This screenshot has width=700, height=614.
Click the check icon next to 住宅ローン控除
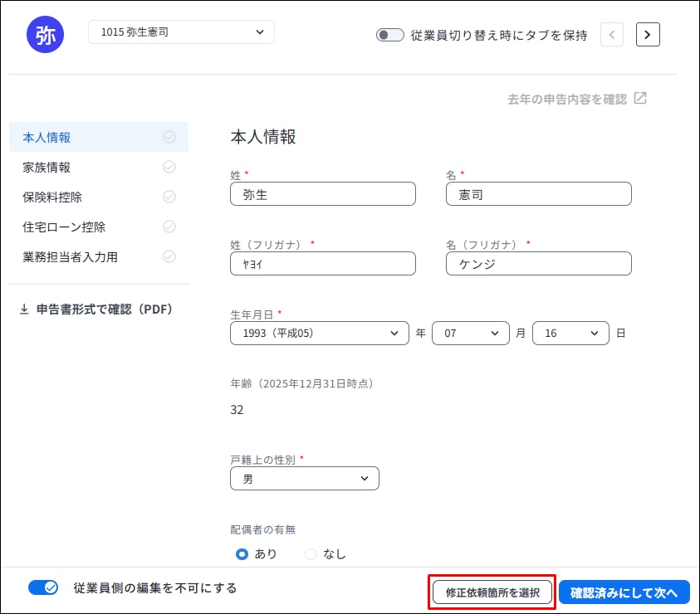169,227
